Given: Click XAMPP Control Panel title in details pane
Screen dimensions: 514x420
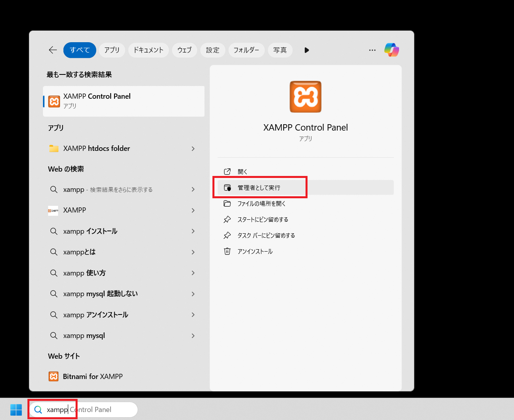Looking at the screenshot, I should 306,127.
